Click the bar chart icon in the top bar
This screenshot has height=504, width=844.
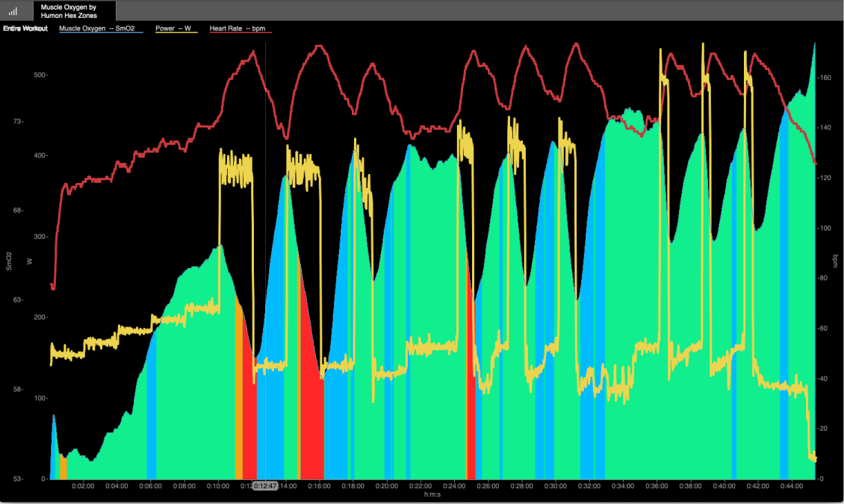(13, 10)
